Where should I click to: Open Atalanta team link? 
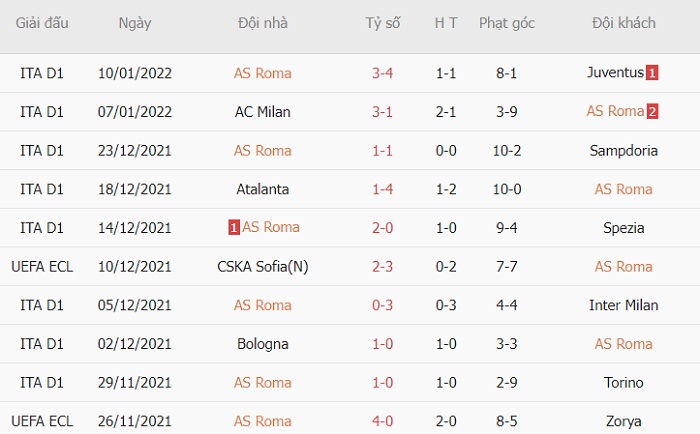click(262, 189)
